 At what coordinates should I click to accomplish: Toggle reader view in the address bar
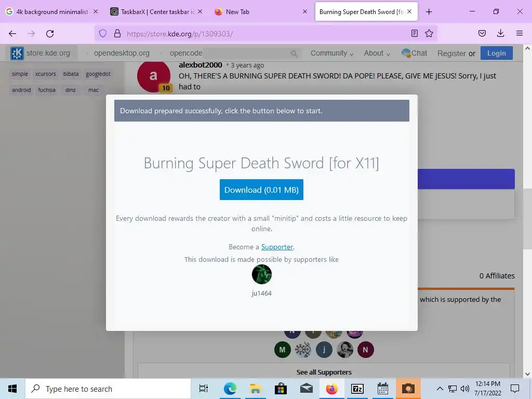pos(414,33)
